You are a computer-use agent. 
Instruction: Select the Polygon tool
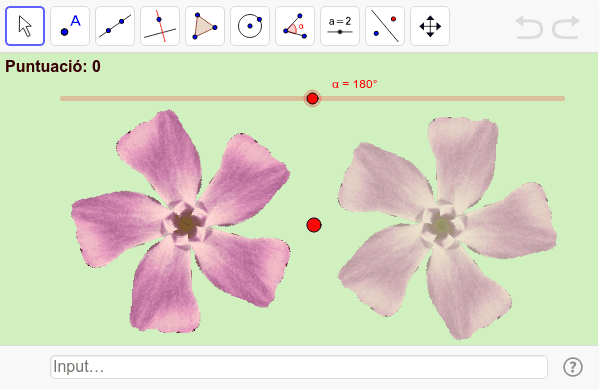point(205,26)
